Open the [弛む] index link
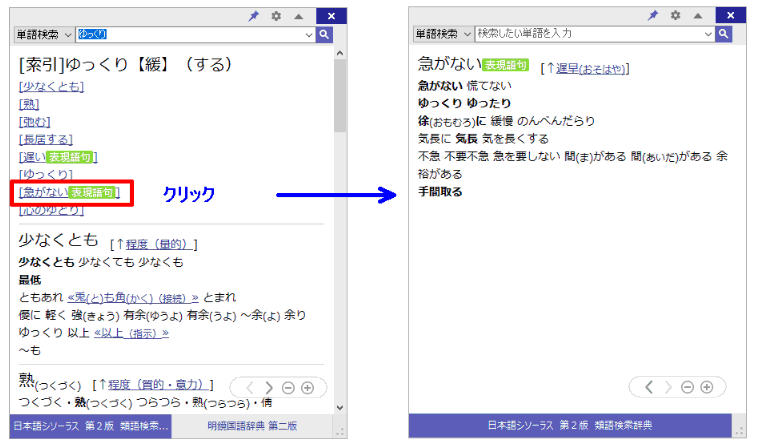 [34, 122]
